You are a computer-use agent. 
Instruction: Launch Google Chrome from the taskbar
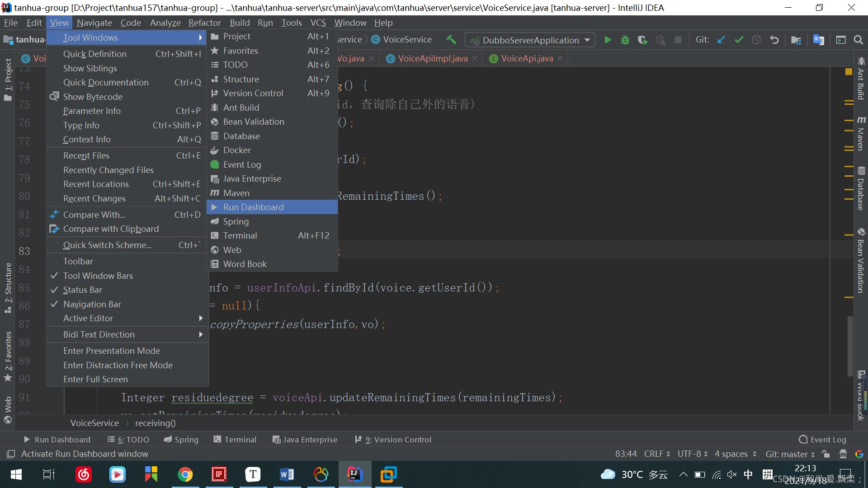point(185,474)
